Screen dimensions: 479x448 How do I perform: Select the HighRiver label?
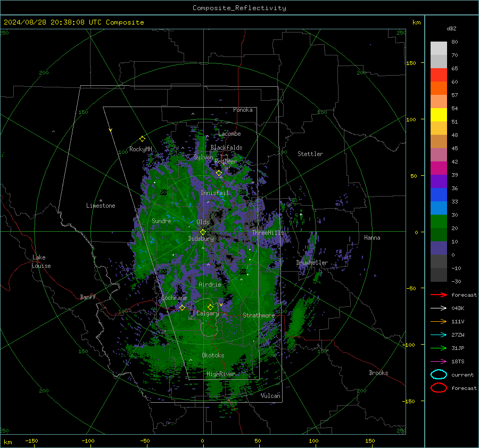click(x=221, y=374)
